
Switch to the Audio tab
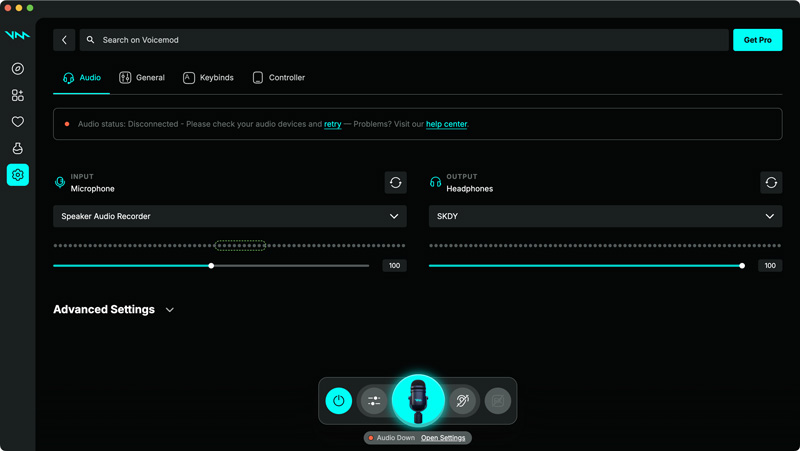pyautogui.click(x=82, y=78)
